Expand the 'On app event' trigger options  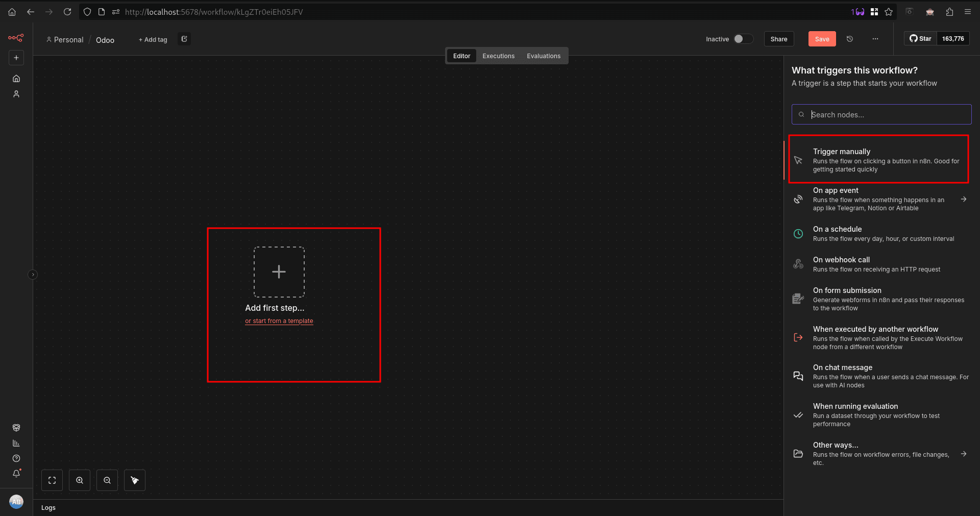point(964,199)
